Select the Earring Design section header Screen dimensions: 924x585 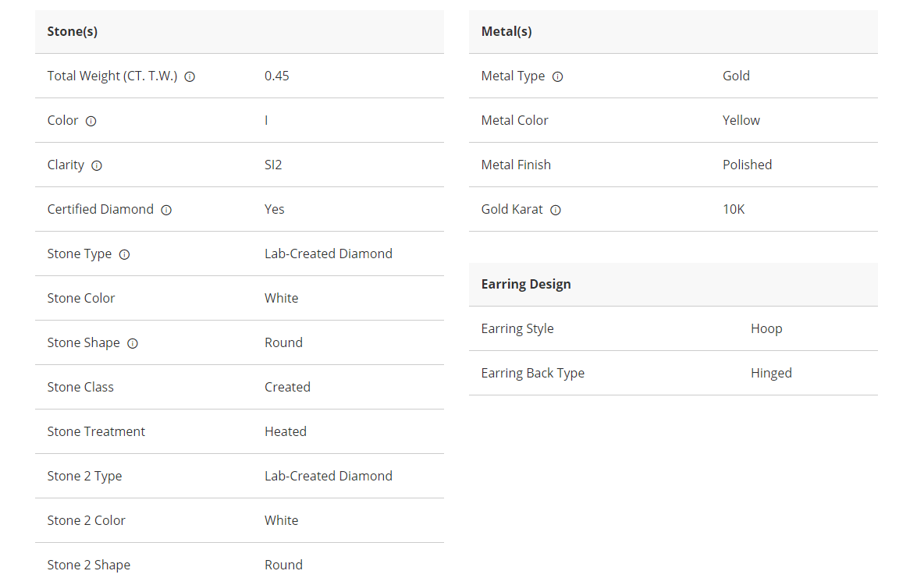click(526, 284)
